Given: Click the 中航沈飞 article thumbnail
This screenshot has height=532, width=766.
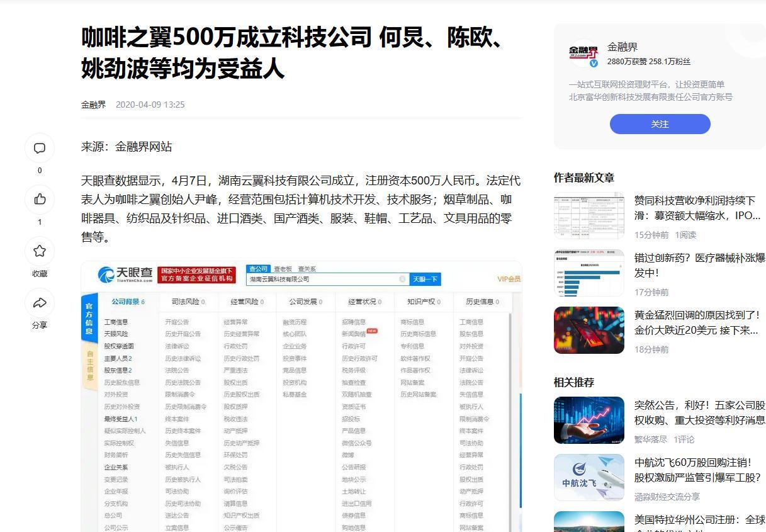Looking at the screenshot, I should tap(589, 477).
